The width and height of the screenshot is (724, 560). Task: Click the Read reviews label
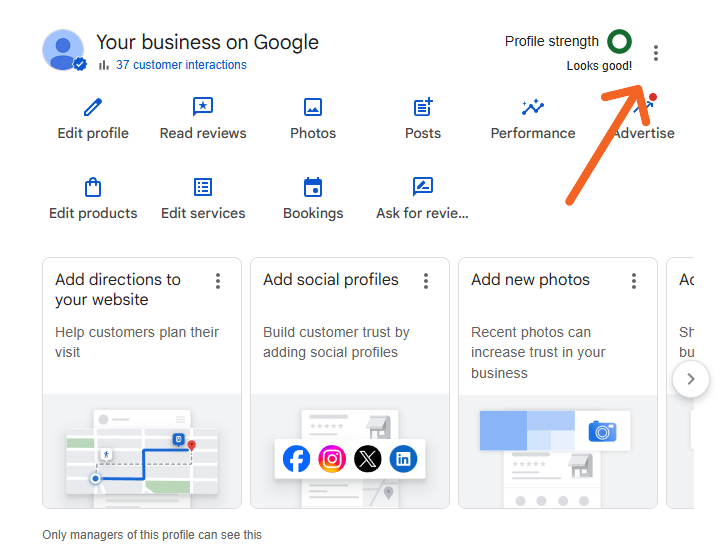203,133
